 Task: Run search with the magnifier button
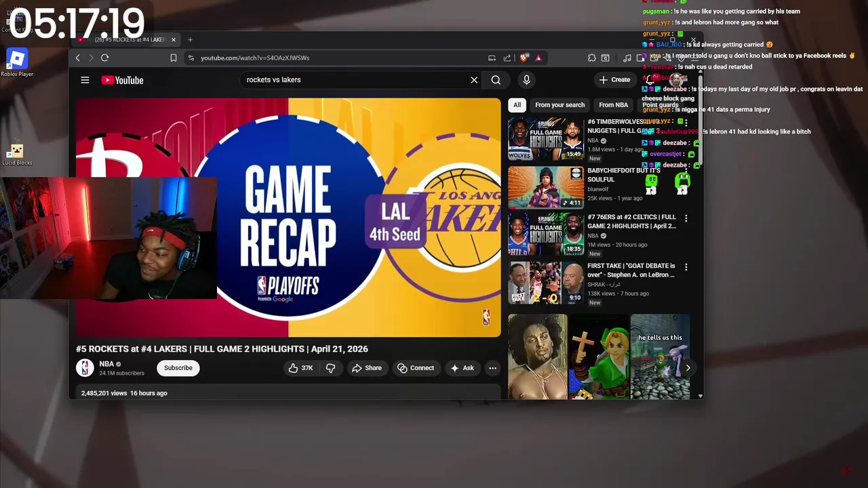[496, 80]
